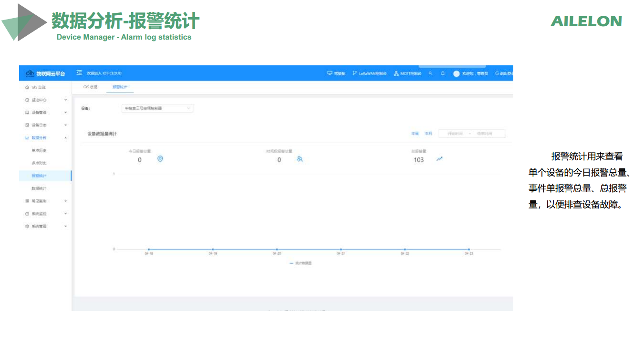Viewport: 644px width, 362px height.
Task: Filter statistics by 本月 this month
Action: [428, 134]
